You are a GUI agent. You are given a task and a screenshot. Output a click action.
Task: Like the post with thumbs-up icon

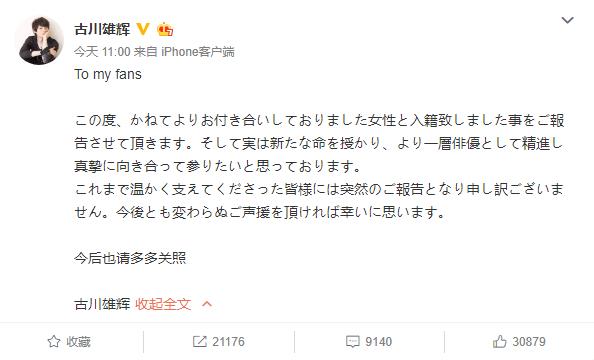pos(500,341)
